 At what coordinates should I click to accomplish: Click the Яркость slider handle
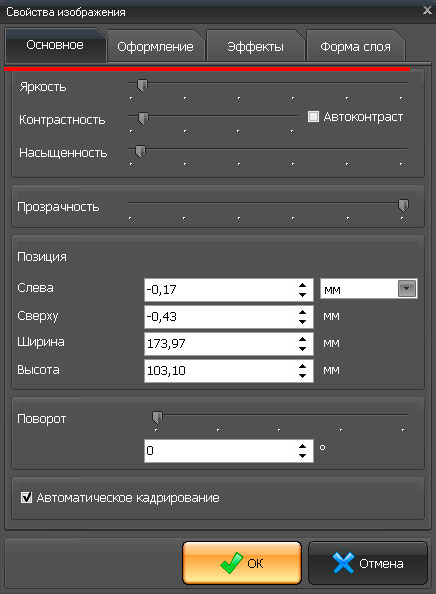coord(142,86)
